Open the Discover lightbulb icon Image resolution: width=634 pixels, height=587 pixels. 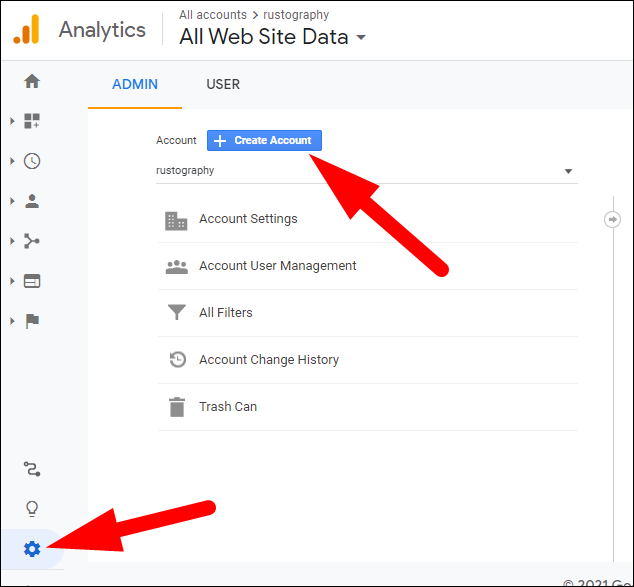(32, 509)
